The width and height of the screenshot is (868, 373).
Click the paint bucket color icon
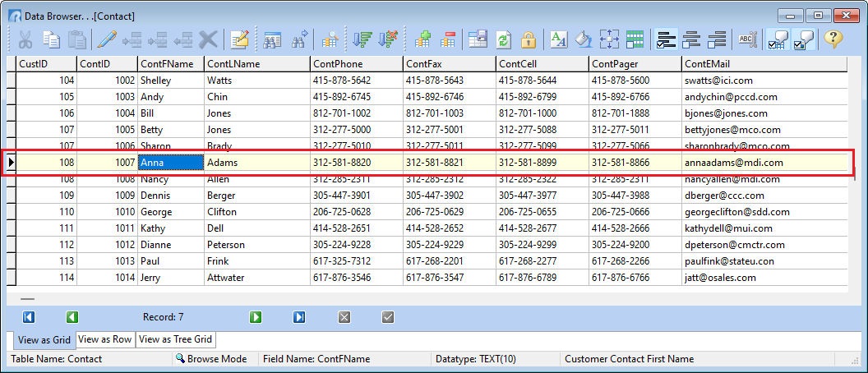584,39
